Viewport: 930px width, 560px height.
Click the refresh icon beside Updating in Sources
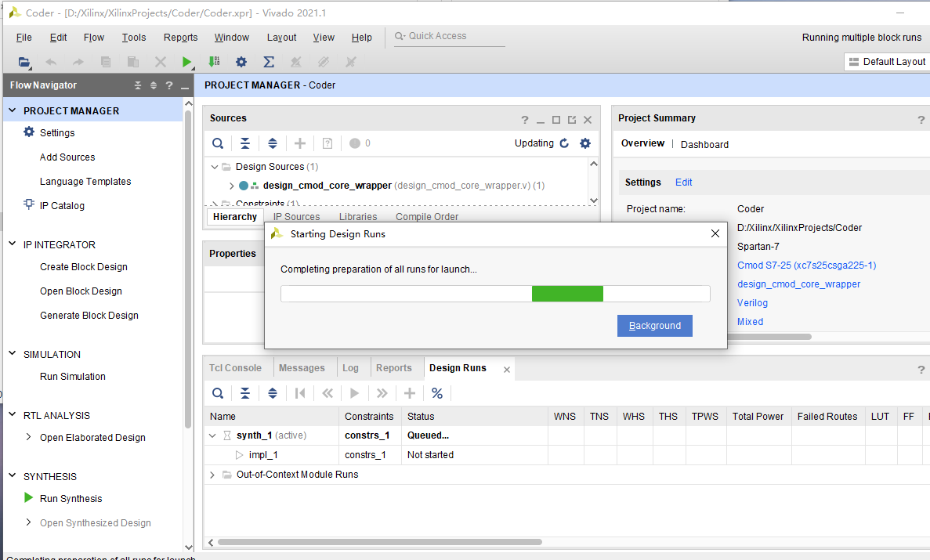click(565, 143)
